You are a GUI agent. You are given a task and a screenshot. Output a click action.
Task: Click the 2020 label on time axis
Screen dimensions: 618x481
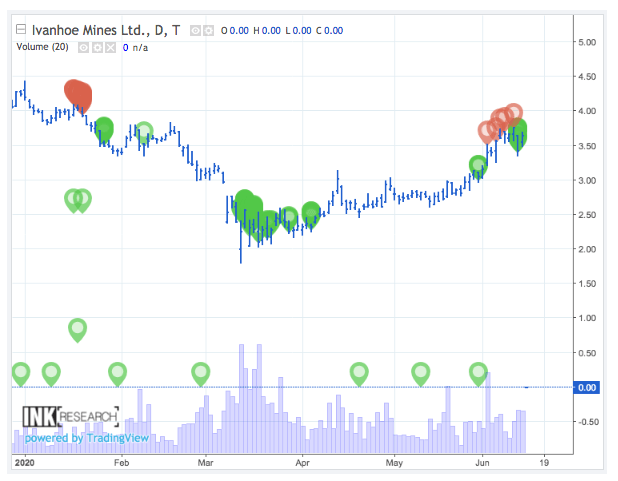(24, 462)
